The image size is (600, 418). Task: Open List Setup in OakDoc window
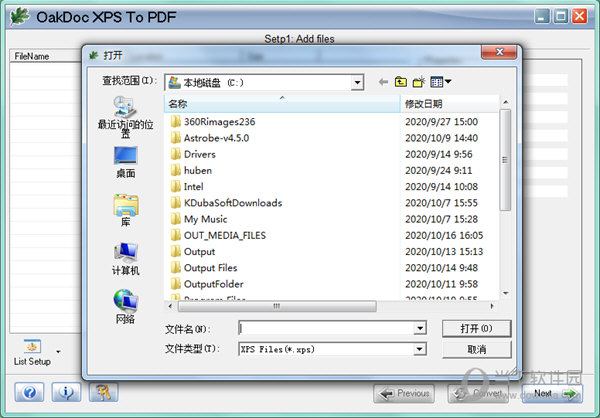[32, 353]
